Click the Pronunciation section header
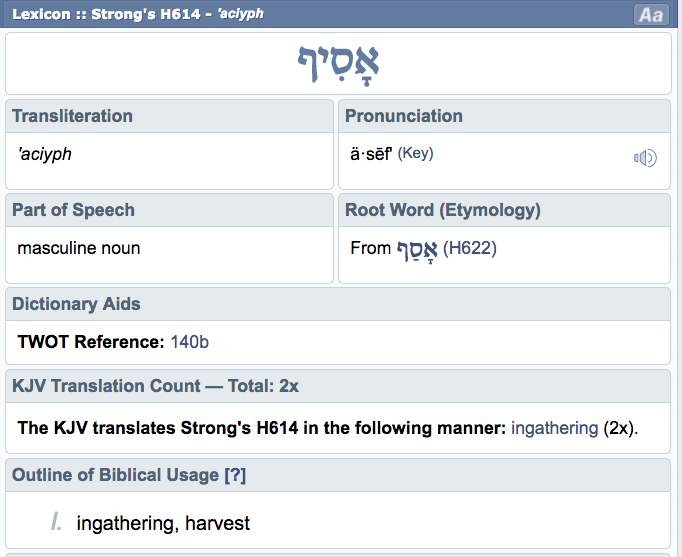 click(x=404, y=116)
